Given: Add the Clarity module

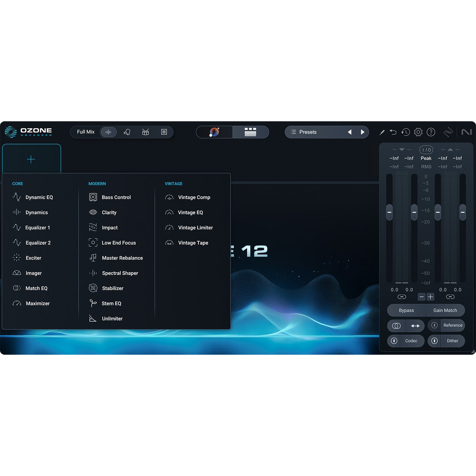Looking at the screenshot, I should click(x=103, y=213).
